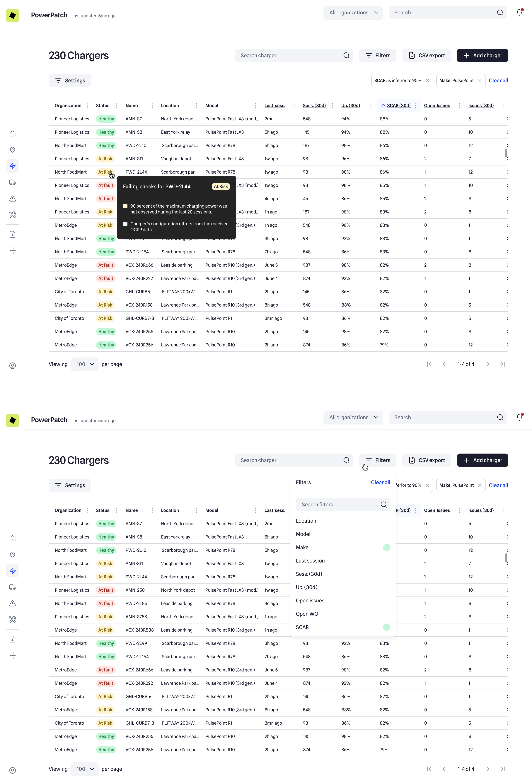Open Organization column options menu in upper table

pos(87,105)
